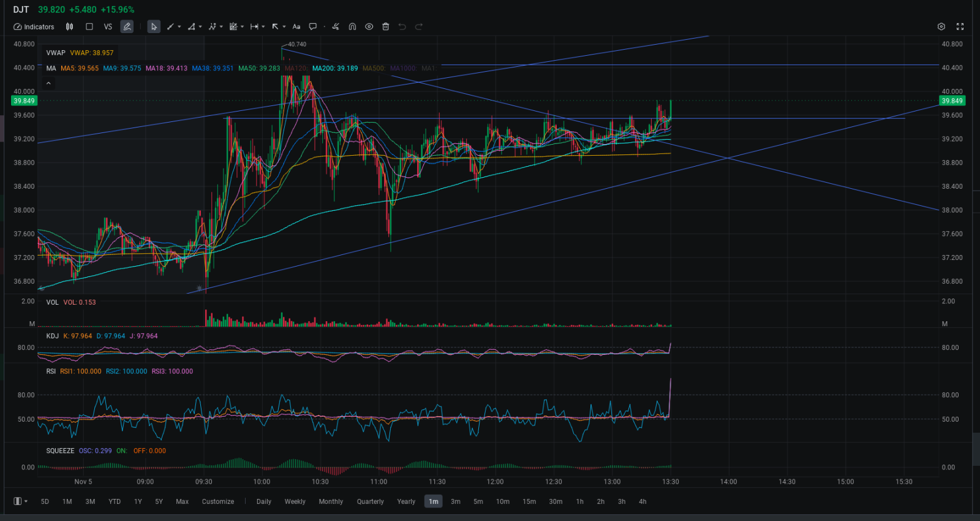
Task: Expand the line tools dropdown arrow
Action: click(x=179, y=27)
